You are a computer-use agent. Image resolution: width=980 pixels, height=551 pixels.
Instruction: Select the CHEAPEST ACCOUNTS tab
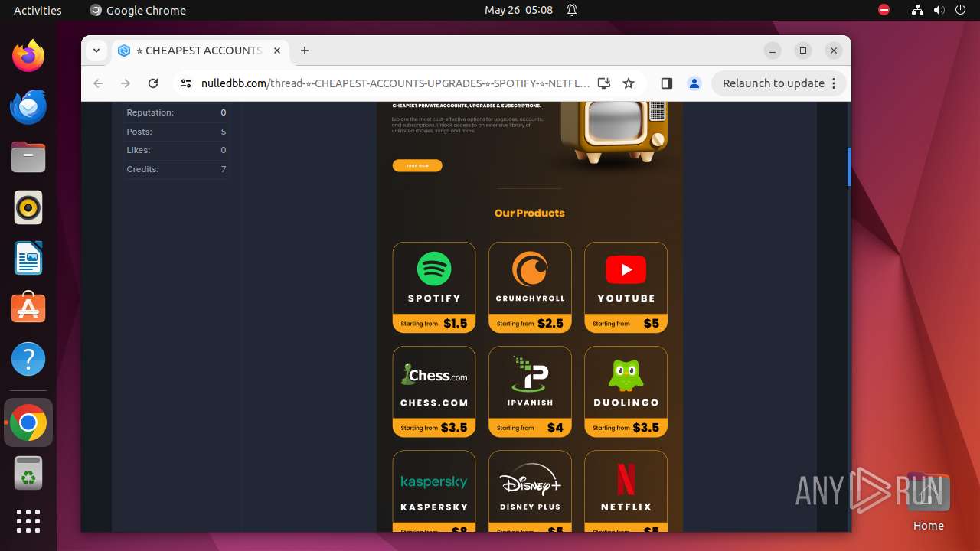(201, 51)
